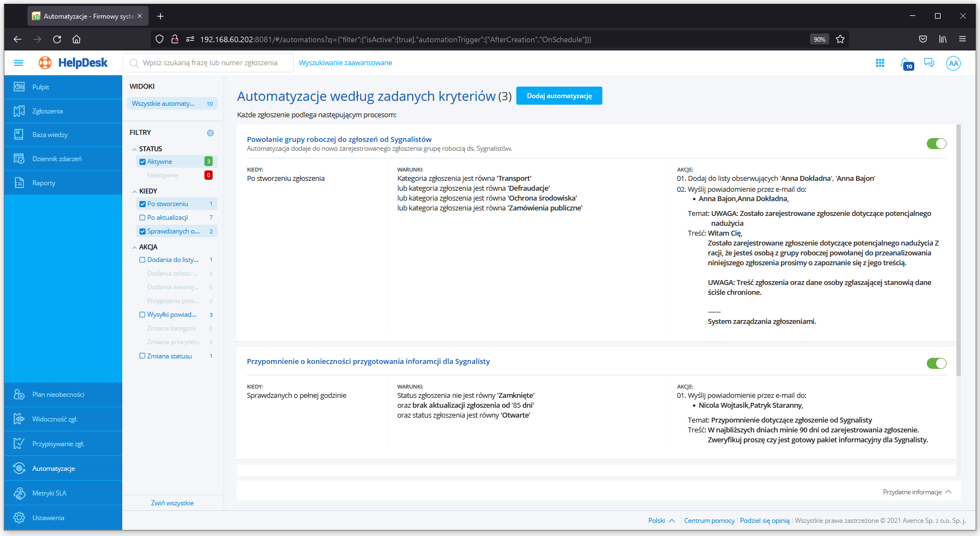Go to Zgłoszenia in the sidebar
The height and width of the screenshot is (536, 980).
(63, 111)
